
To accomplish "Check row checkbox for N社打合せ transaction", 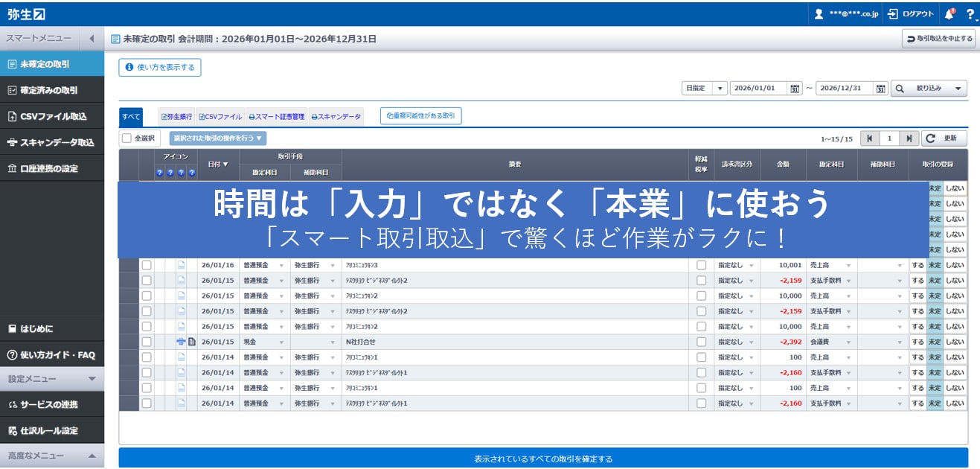I will coord(147,342).
